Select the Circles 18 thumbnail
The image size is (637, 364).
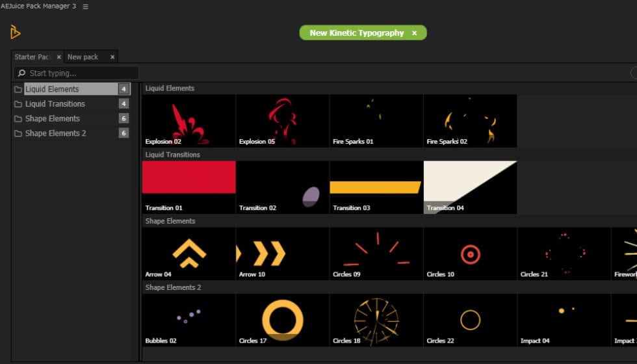click(376, 320)
